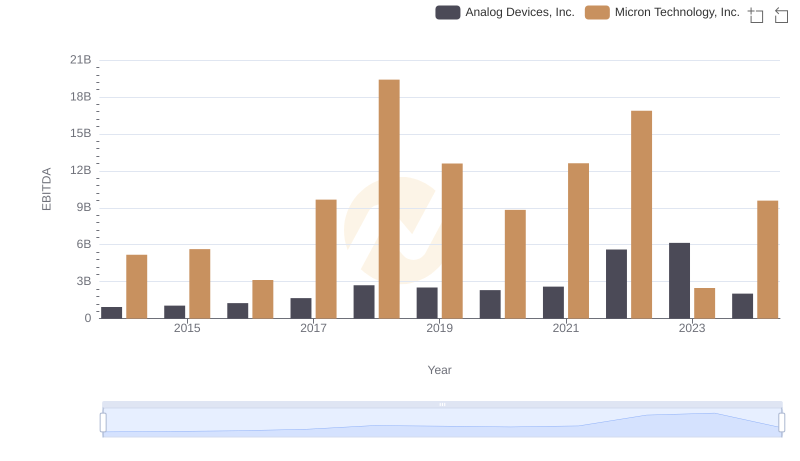Screen dimensions: 800x461
Task: Click the 6B y-axis label
Action: (84, 244)
